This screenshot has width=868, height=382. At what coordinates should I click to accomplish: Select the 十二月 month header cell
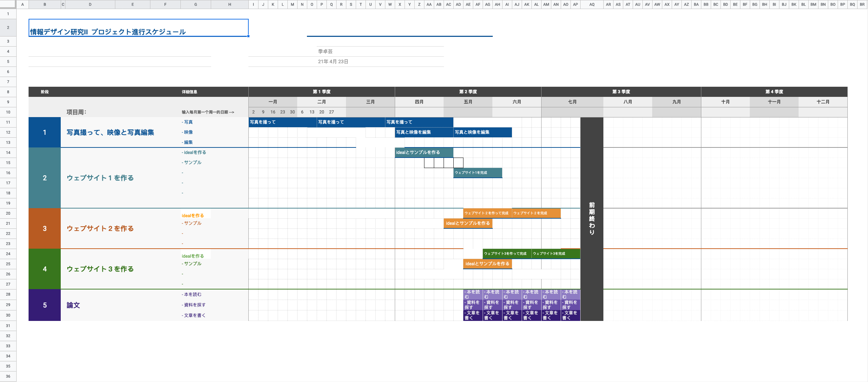point(822,102)
